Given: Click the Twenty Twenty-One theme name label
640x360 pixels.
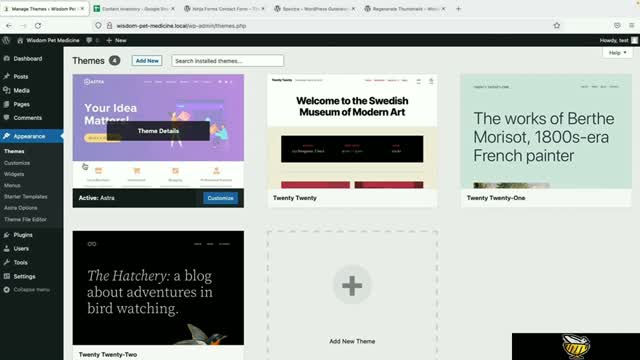Looking at the screenshot, I should pos(496,198).
